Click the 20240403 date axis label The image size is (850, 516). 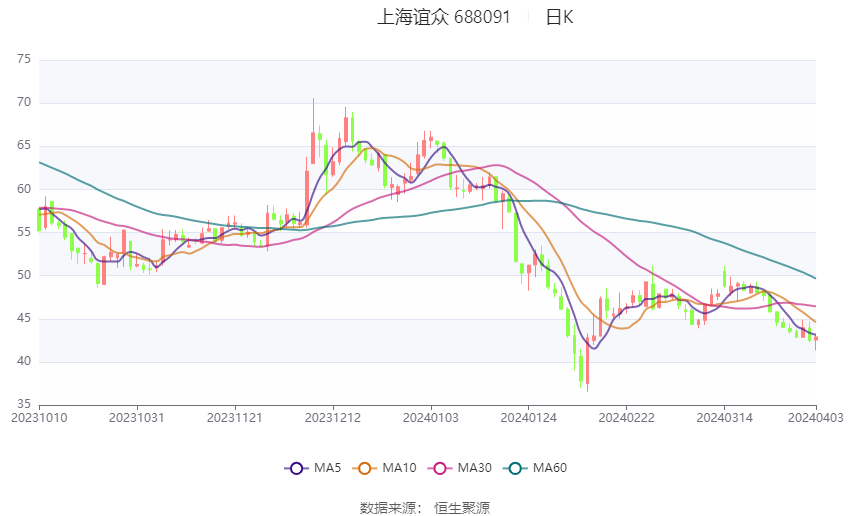pyautogui.click(x=815, y=418)
